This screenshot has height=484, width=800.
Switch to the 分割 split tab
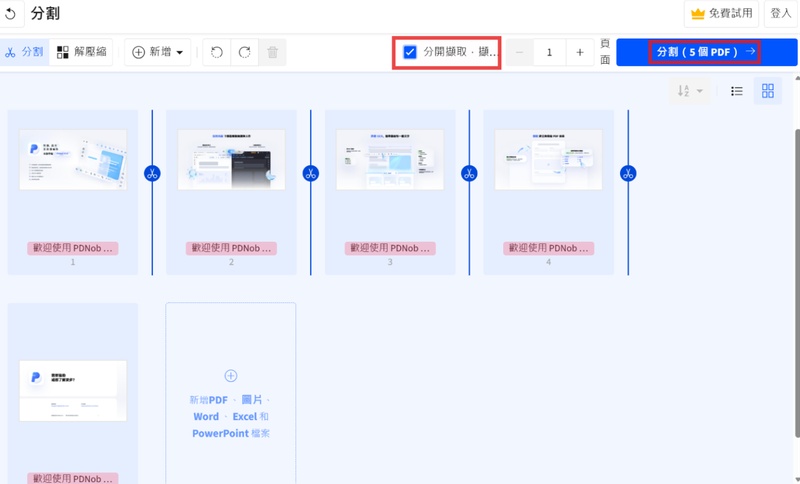[24, 52]
